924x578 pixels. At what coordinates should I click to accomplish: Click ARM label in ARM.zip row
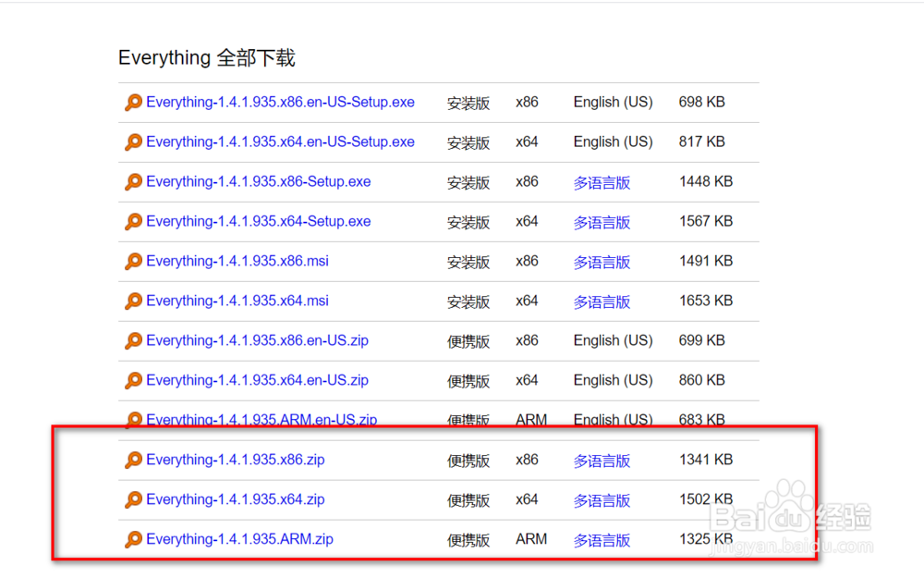click(531, 539)
